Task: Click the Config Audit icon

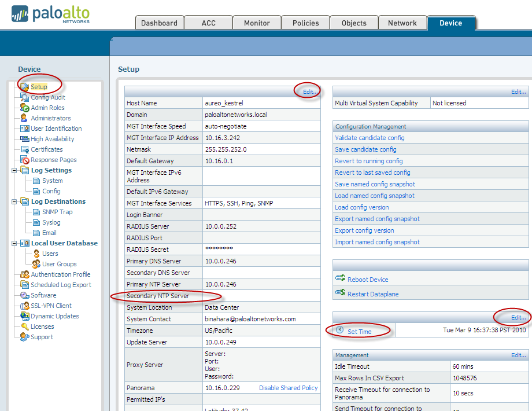Action: pos(24,97)
